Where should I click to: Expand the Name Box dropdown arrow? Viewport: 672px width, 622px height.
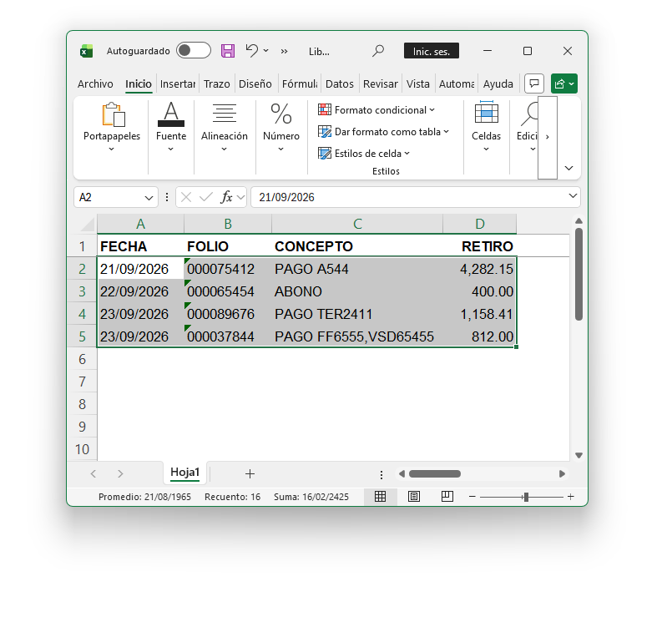149,198
